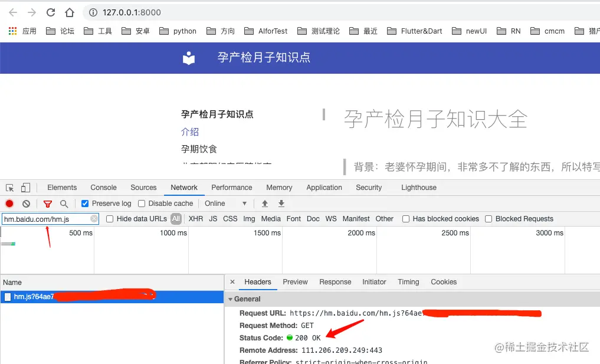
Task: Open the newUI bookmark folder
Action: pyautogui.click(x=470, y=31)
